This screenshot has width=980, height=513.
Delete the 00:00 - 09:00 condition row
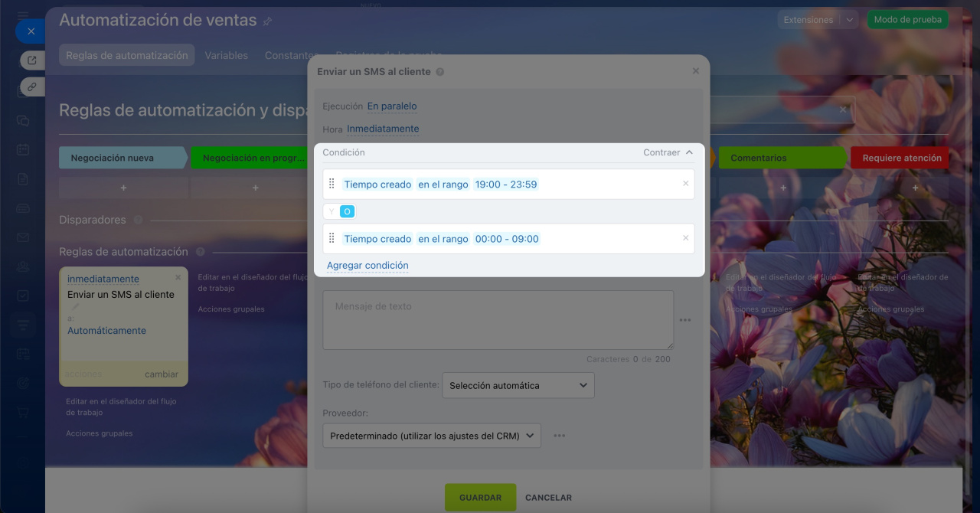685,238
